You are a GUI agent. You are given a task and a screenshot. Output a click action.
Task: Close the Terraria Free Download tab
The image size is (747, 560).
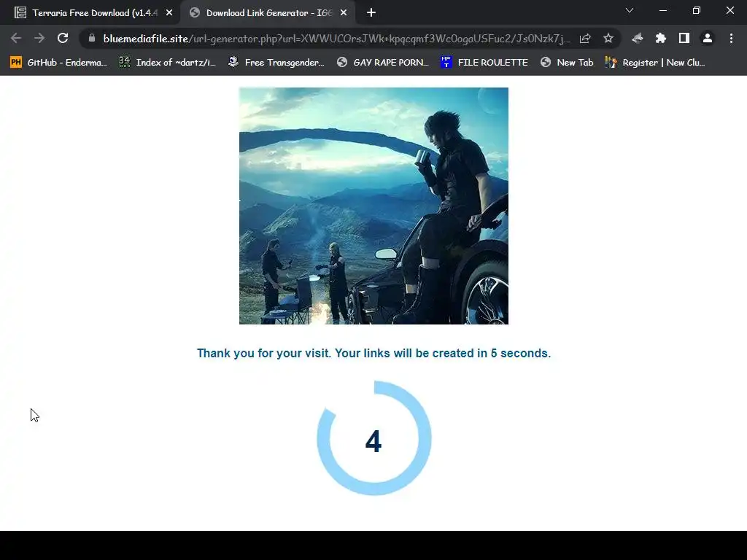click(x=169, y=13)
